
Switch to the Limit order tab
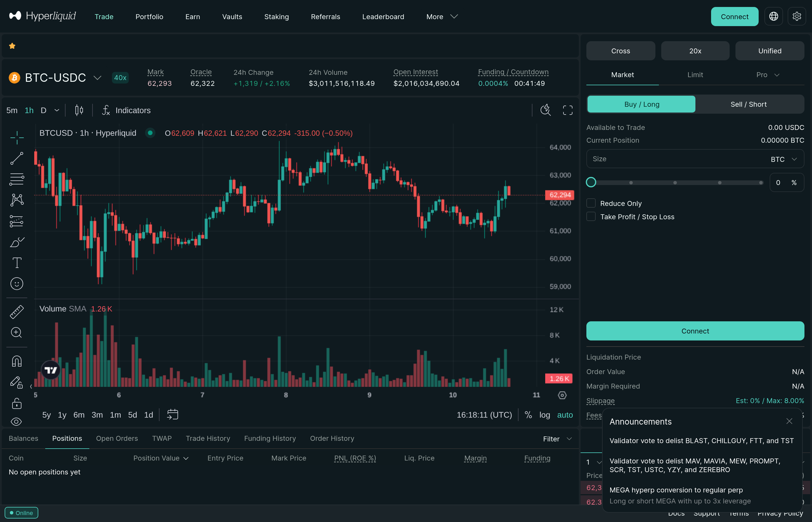[695, 75]
